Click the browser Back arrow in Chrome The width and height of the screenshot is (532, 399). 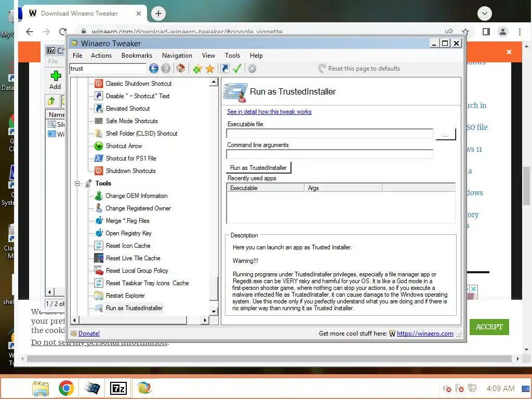(x=30, y=32)
